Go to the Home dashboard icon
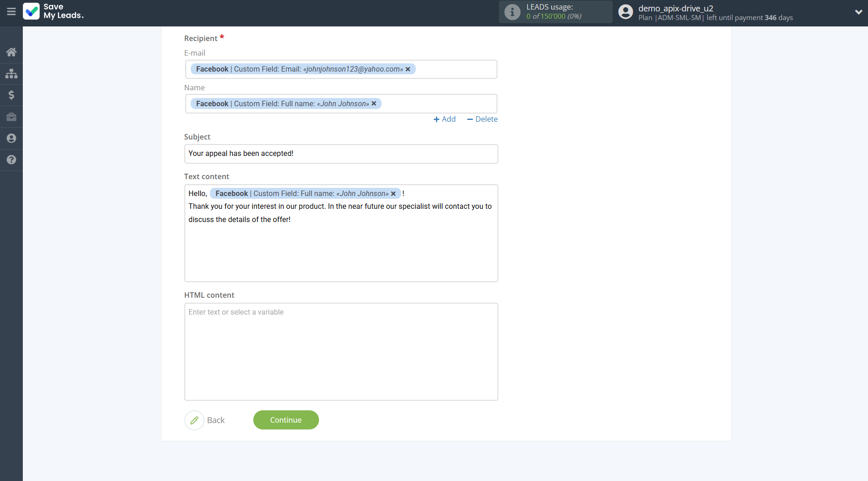This screenshot has height=481, width=868. (x=11, y=52)
